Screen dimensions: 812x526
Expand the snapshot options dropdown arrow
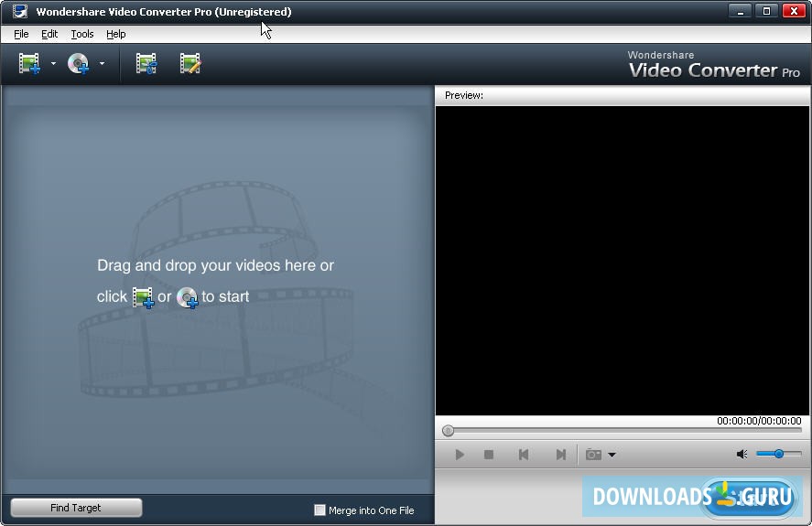point(612,455)
